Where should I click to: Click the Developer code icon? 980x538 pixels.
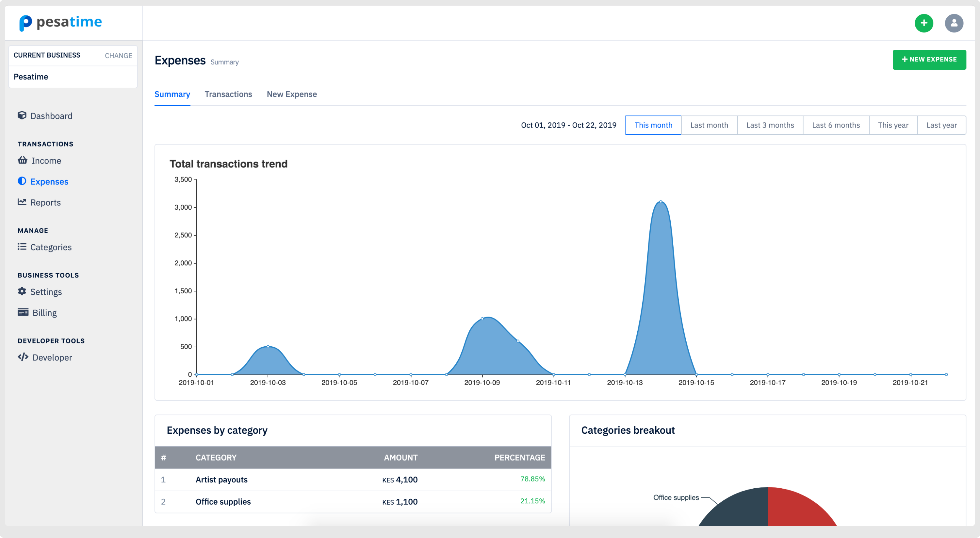[x=23, y=357]
